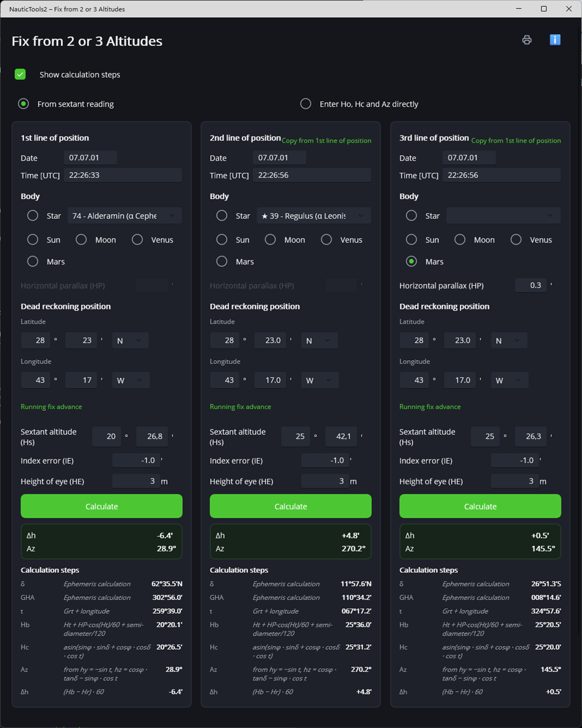This screenshot has height=728, width=582.
Task: Open latitude N dropdown in 3rd line
Action: pos(509,340)
